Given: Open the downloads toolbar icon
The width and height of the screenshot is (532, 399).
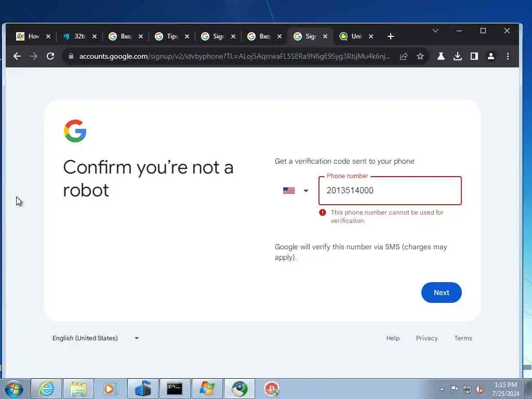Looking at the screenshot, I should pos(457,56).
